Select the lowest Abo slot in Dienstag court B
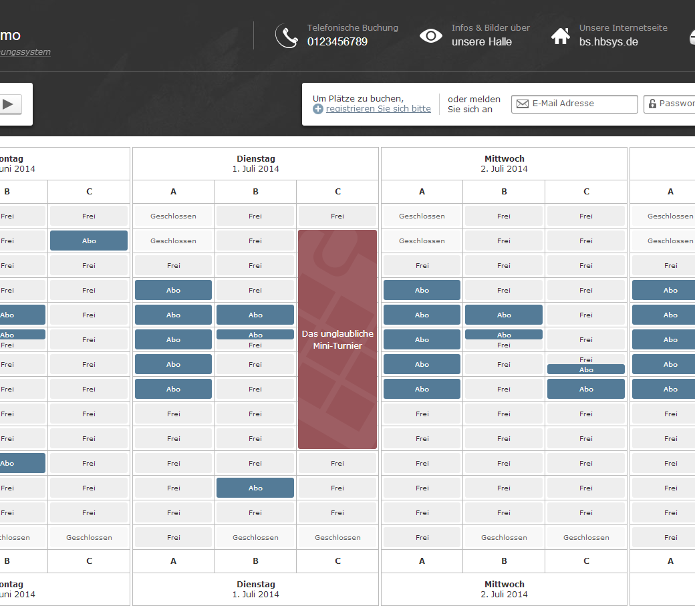Viewport: 695px width, 616px height. pyautogui.click(x=255, y=488)
